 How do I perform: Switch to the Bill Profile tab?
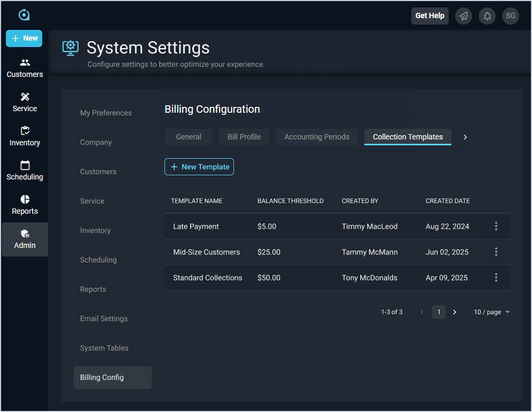click(244, 137)
